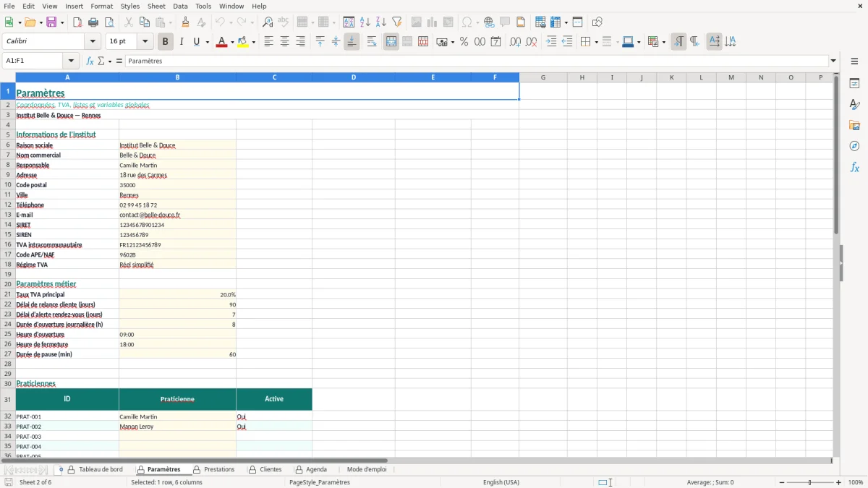Screen dimensions: 868x488
Task: Align text to center horizontally
Action: pyautogui.click(x=284, y=42)
